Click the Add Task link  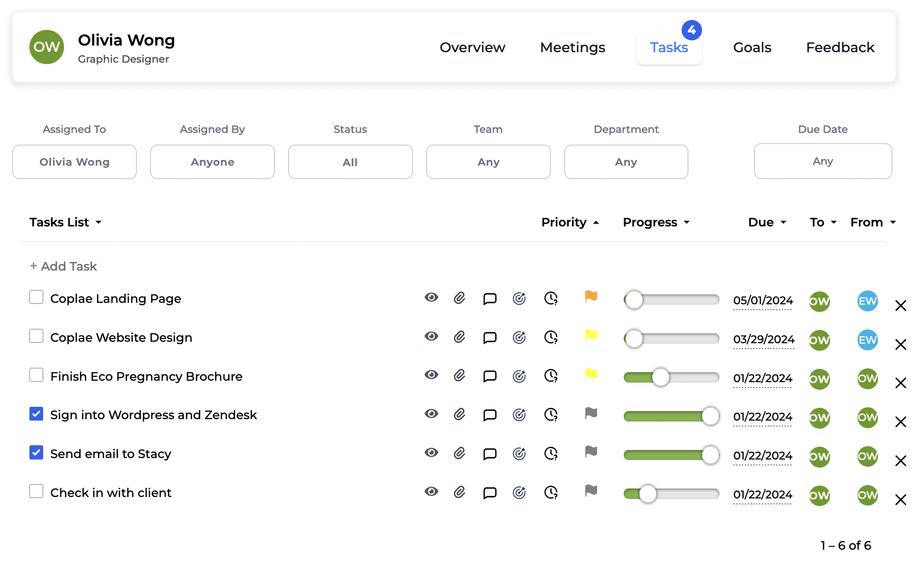click(x=64, y=266)
